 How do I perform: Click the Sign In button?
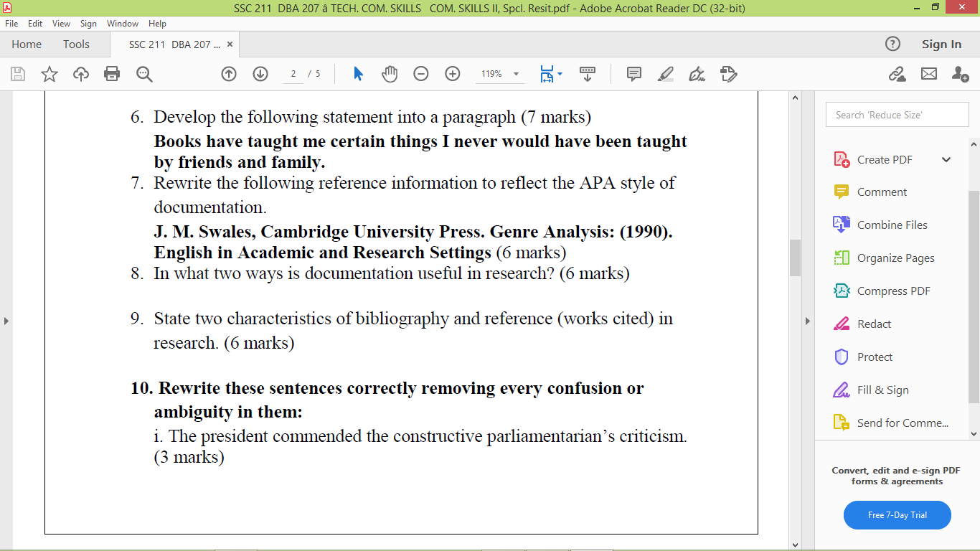pos(941,44)
